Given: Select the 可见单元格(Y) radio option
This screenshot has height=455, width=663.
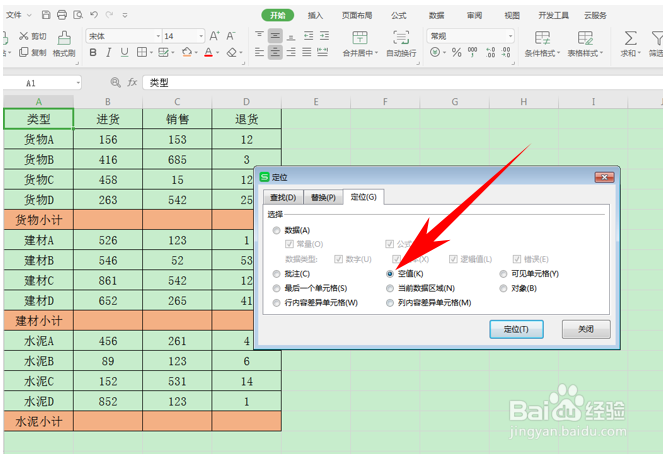Looking at the screenshot, I should (503, 274).
